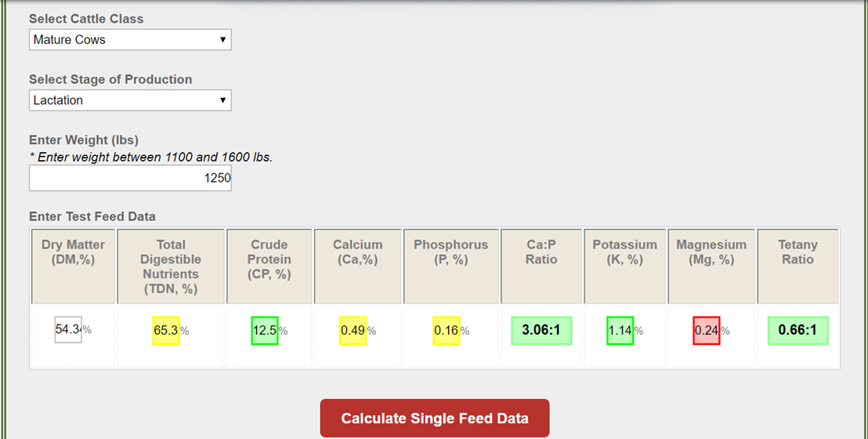Select the Dry Matter value field

click(68, 329)
